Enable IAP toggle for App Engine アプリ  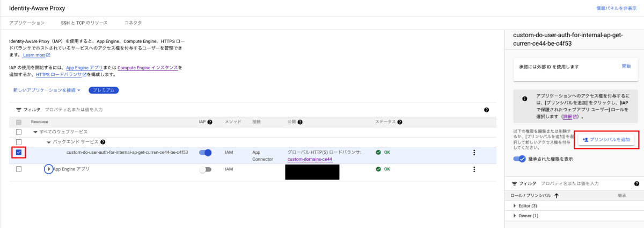coord(205,169)
